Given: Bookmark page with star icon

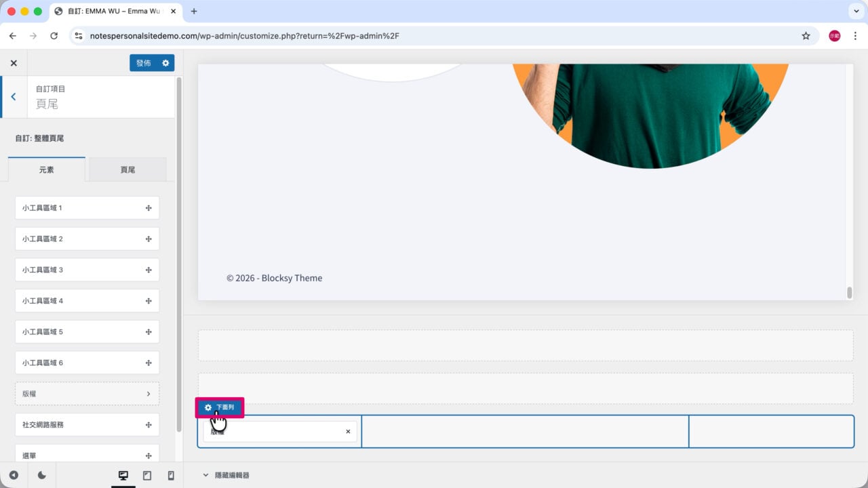Looking at the screenshot, I should (806, 36).
